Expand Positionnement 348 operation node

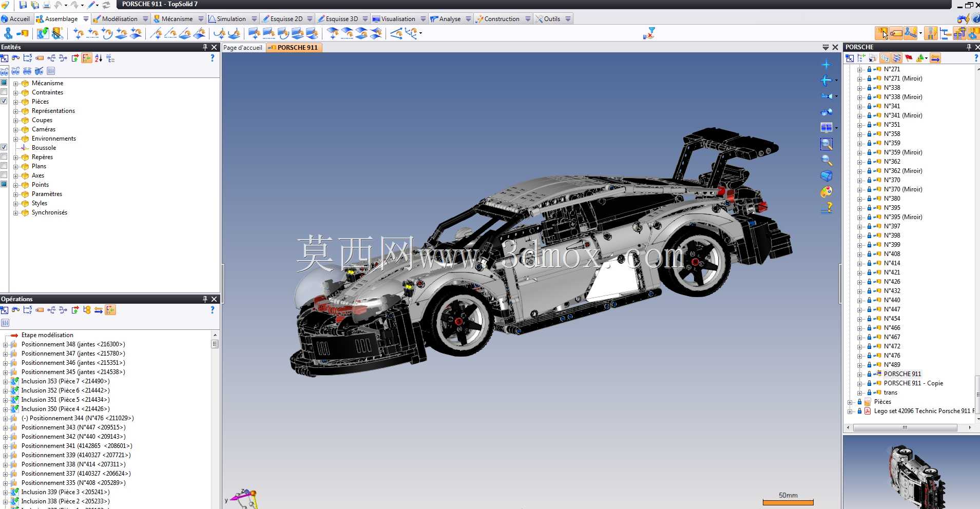point(6,345)
